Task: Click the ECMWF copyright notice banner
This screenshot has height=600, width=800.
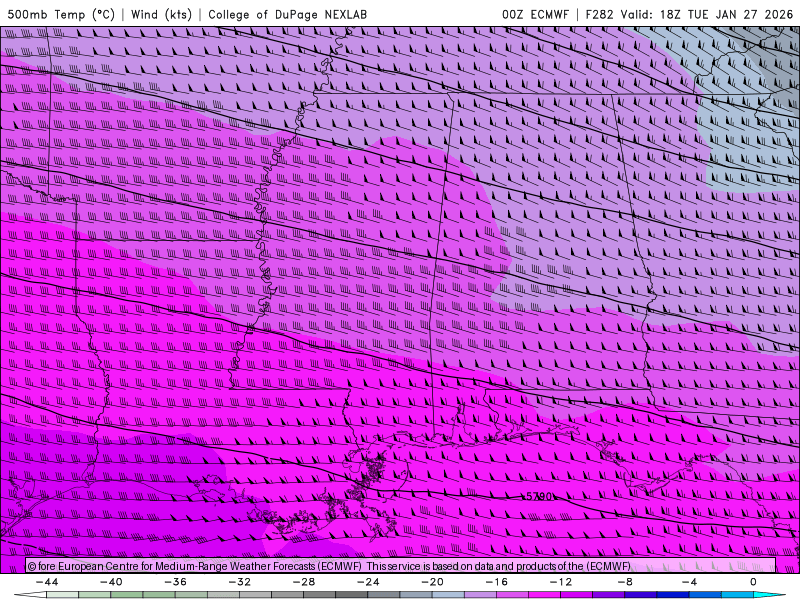Action: click(401, 566)
